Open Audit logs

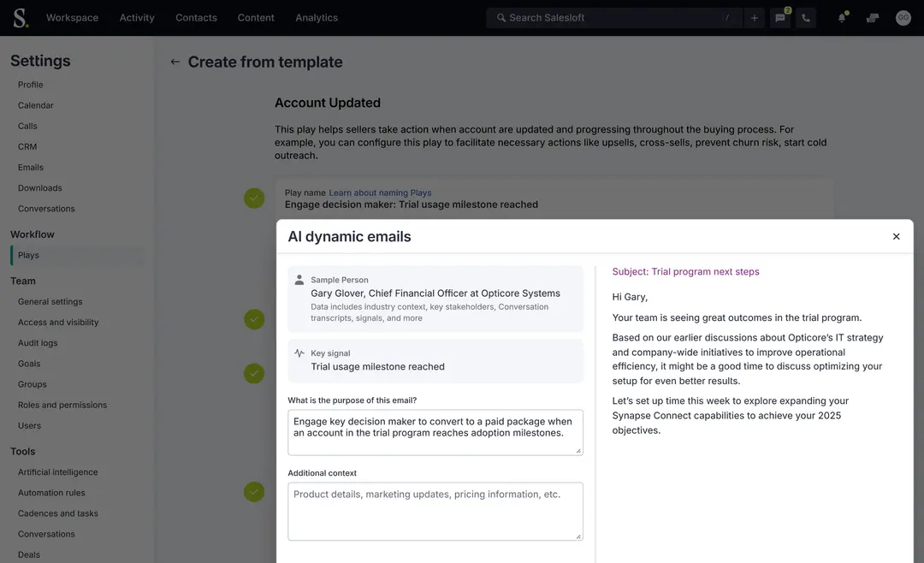pos(38,342)
